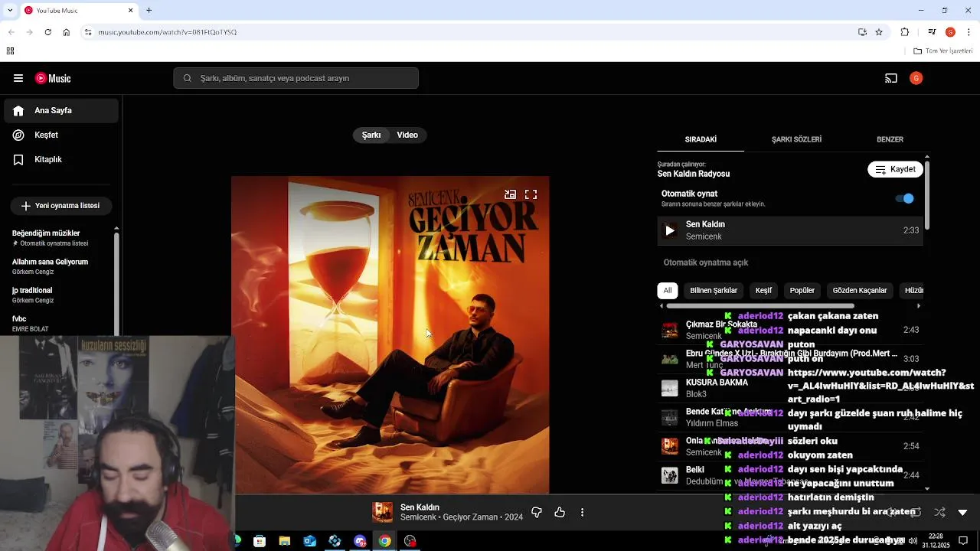Open Chrome extensions puzzle icon
The width and height of the screenshot is (980, 551).
click(905, 32)
